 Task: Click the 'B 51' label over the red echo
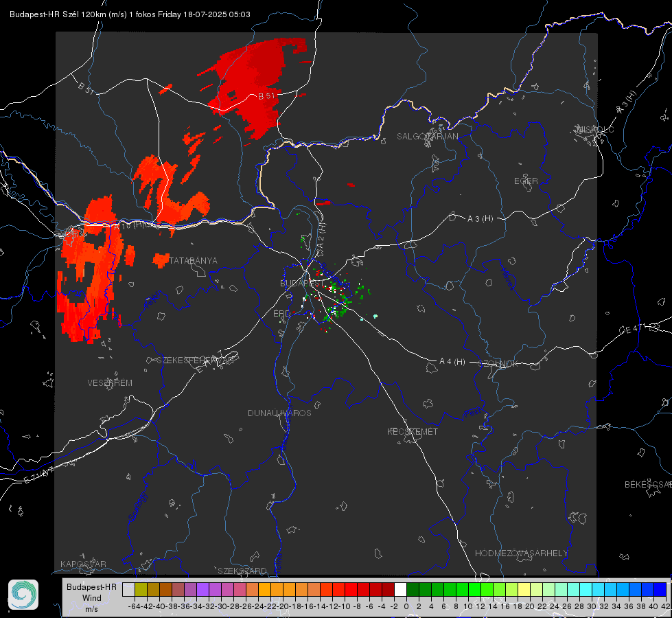click(x=266, y=96)
